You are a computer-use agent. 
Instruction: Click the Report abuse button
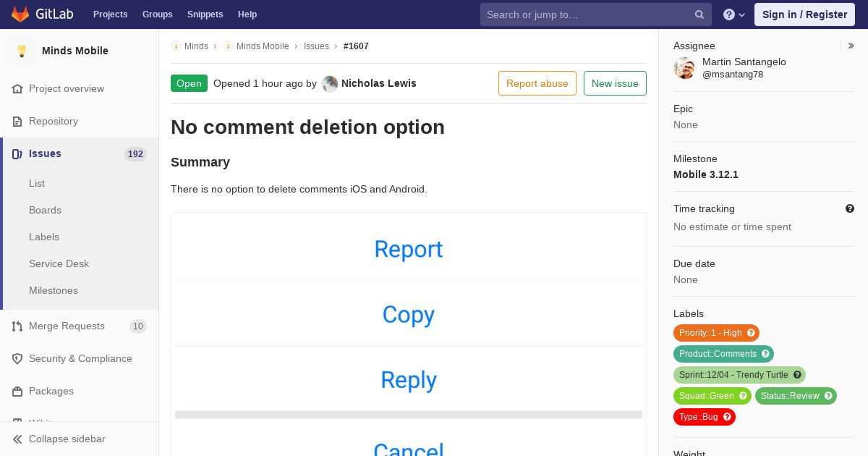click(x=537, y=83)
